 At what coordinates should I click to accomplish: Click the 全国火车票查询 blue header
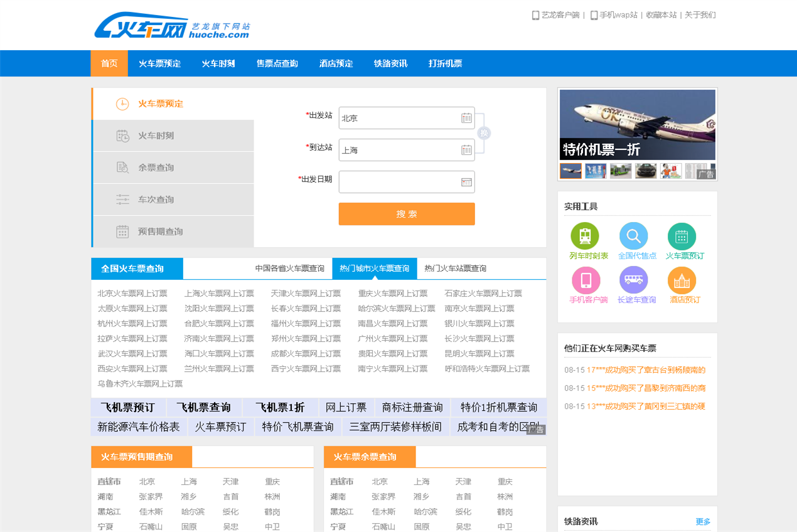pyautogui.click(x=137, y=269)
